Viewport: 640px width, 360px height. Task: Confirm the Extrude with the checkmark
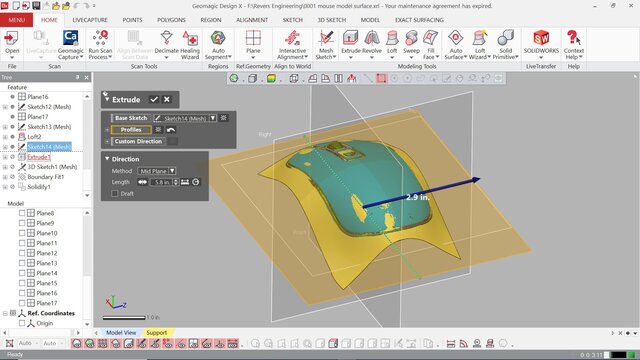(x=154, y=99)
